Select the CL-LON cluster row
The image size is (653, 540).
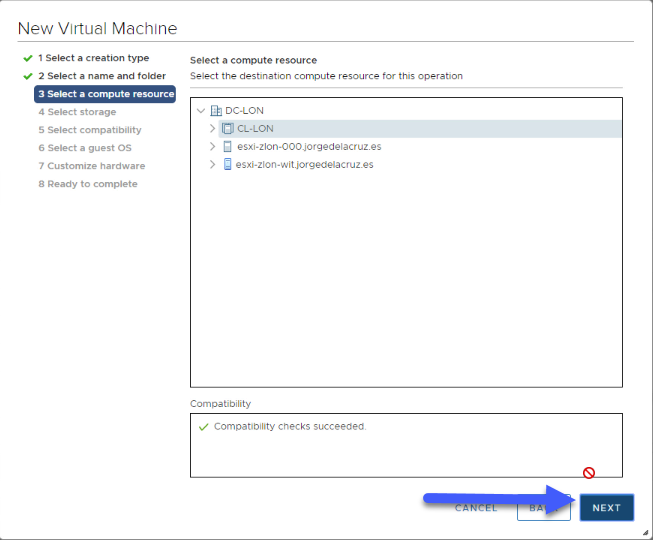pyautogui.click(x=419, y=129)
